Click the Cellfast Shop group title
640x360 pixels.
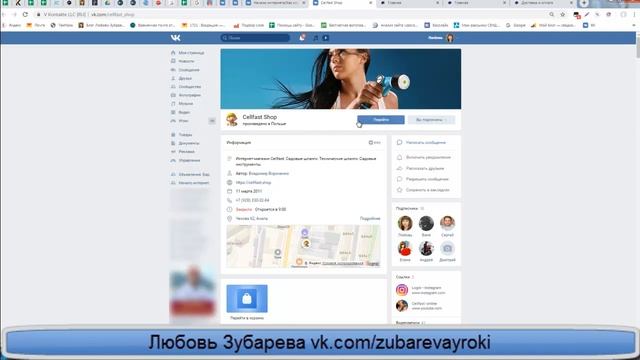[260, 117]
